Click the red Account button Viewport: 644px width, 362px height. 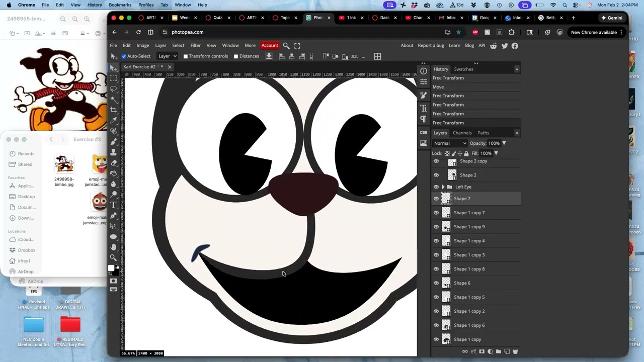coord(270,46)
